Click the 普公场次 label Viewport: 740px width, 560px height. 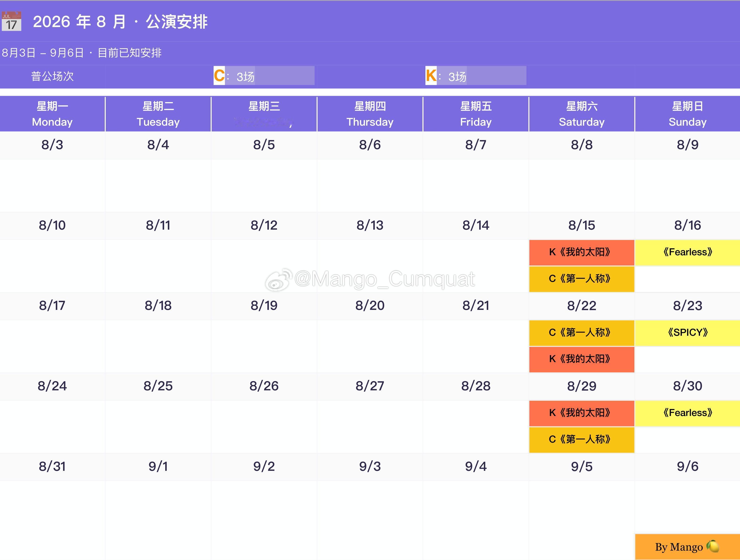[x=52, y=76]
